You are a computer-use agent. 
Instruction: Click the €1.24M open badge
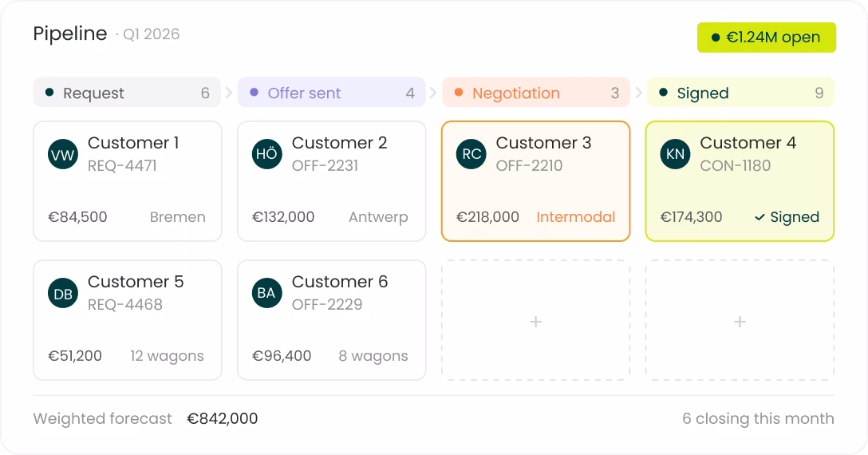pos(766,38)
